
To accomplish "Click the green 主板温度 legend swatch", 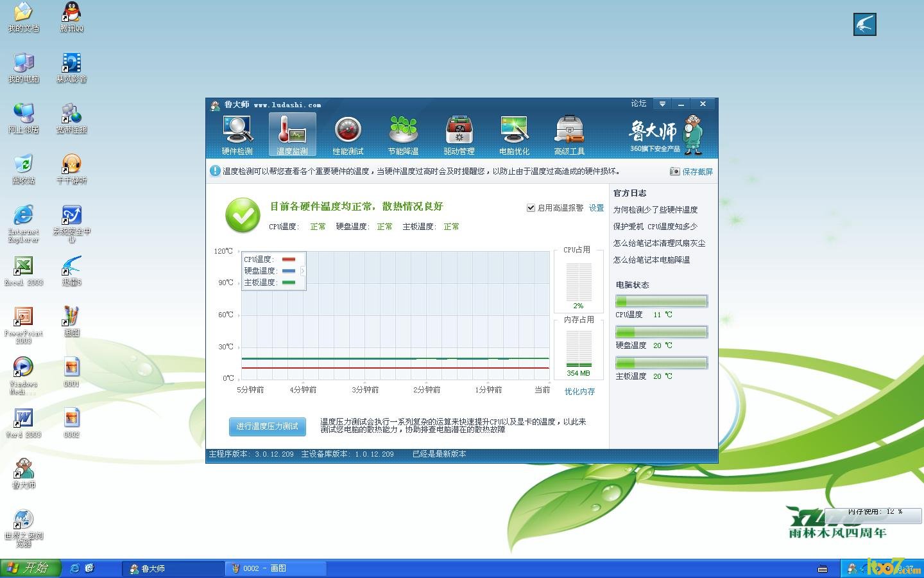I will point(289,283).
